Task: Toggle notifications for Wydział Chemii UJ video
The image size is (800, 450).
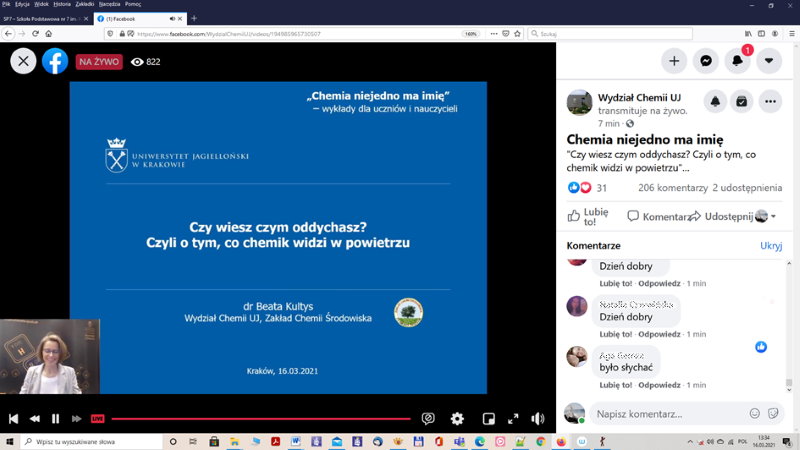Action: 715,102
